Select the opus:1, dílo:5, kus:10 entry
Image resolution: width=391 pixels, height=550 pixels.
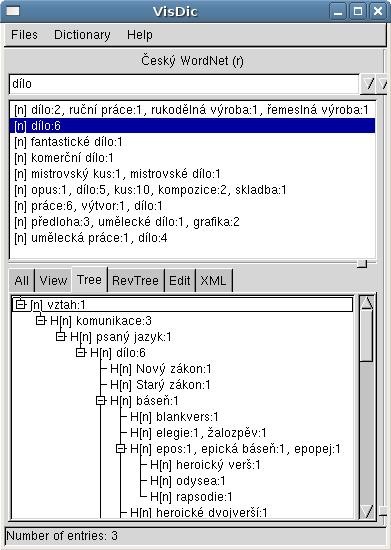(x=192, y=190)
